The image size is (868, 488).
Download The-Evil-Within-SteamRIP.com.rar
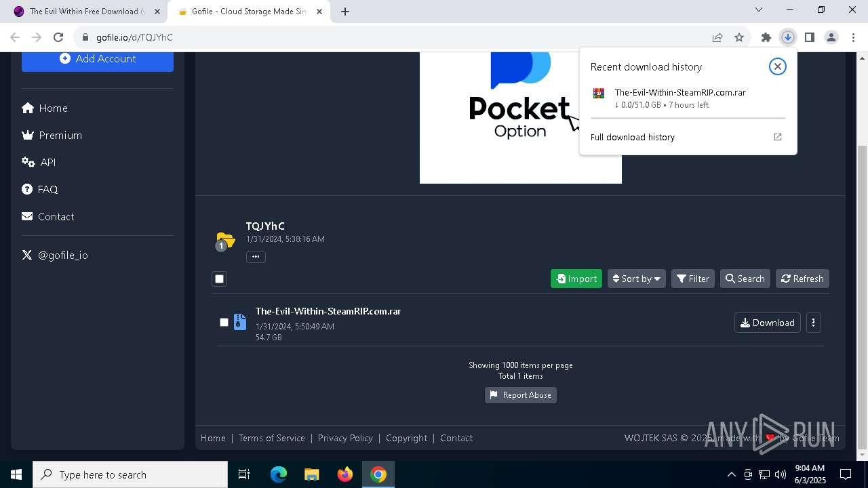click(x=768, y=323)
